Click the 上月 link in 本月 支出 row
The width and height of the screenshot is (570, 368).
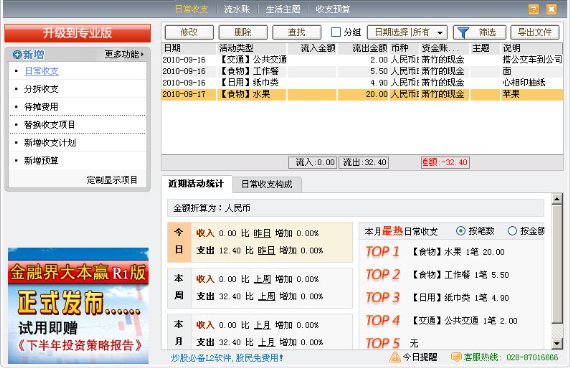coord(266,342)
